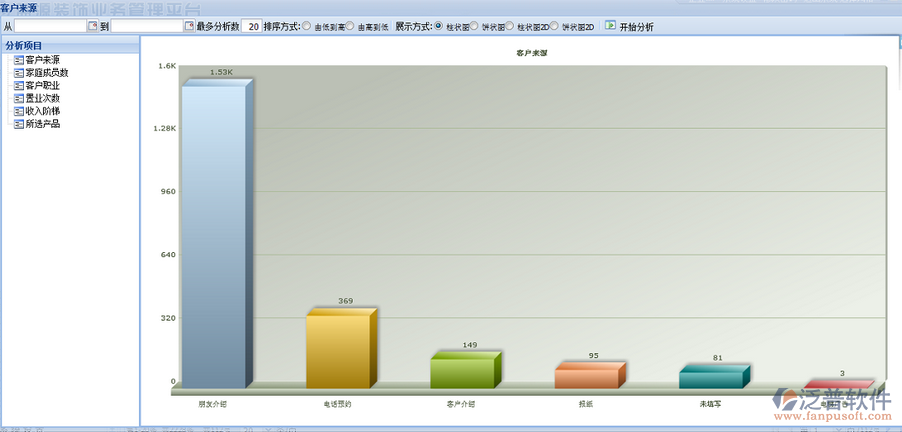Open the end date calendar picker
The height and width of the screenshot is (432, 902).
coord(188,26)
